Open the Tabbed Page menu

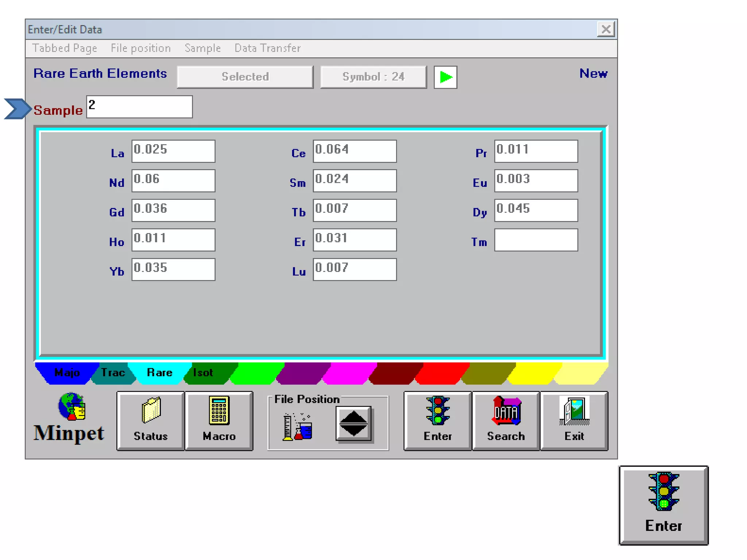click(x=65, y=48)
